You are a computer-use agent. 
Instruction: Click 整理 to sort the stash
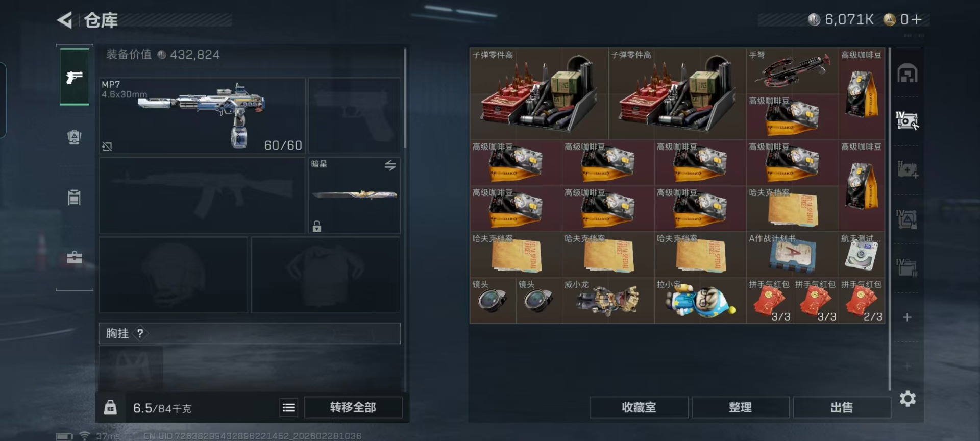740,407
